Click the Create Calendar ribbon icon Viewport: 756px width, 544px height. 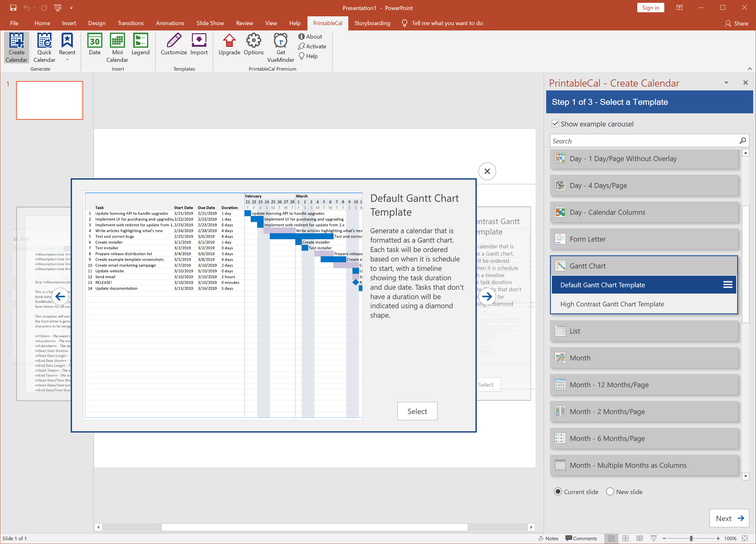(16, 47)
